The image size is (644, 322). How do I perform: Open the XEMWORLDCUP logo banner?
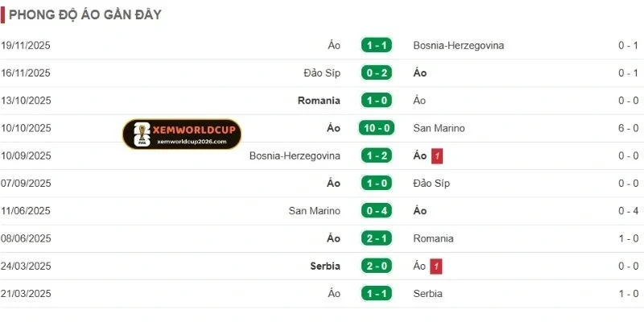tap(182, 134)
